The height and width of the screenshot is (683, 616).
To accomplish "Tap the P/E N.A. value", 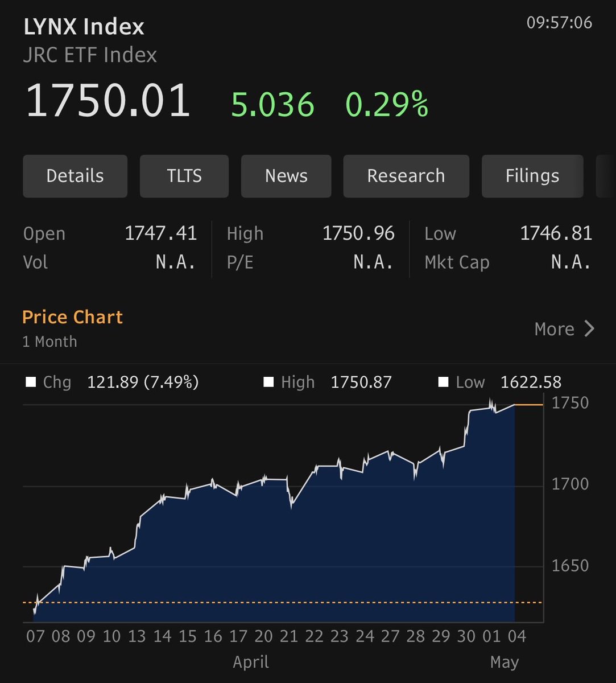I will [x=374, y=262].
